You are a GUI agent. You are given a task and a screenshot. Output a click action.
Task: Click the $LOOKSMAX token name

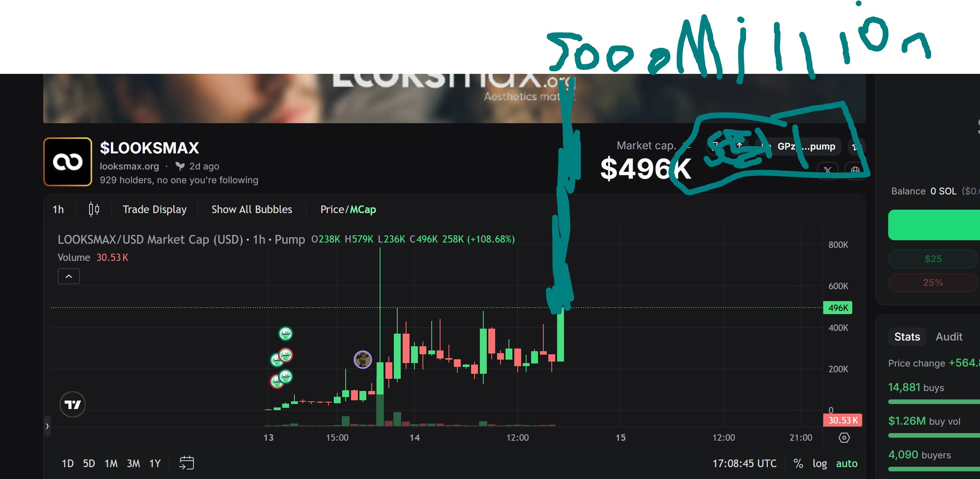tap(150, 148)
